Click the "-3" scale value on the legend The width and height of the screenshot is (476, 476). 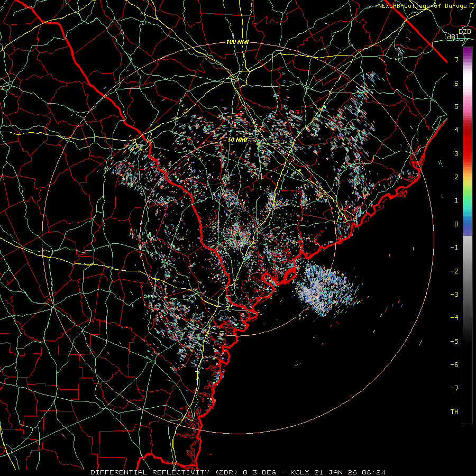click(454, 295)
